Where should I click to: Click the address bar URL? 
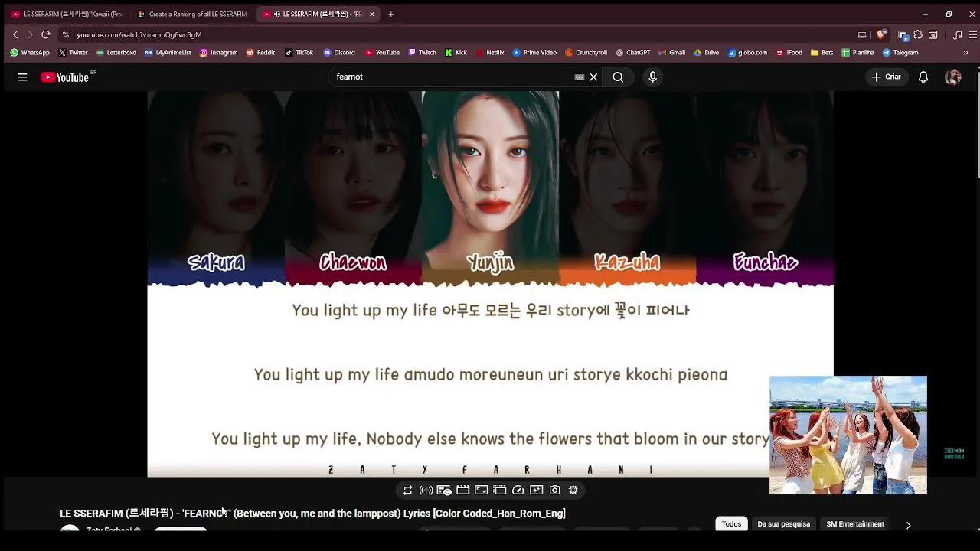(x=139, y=34)
